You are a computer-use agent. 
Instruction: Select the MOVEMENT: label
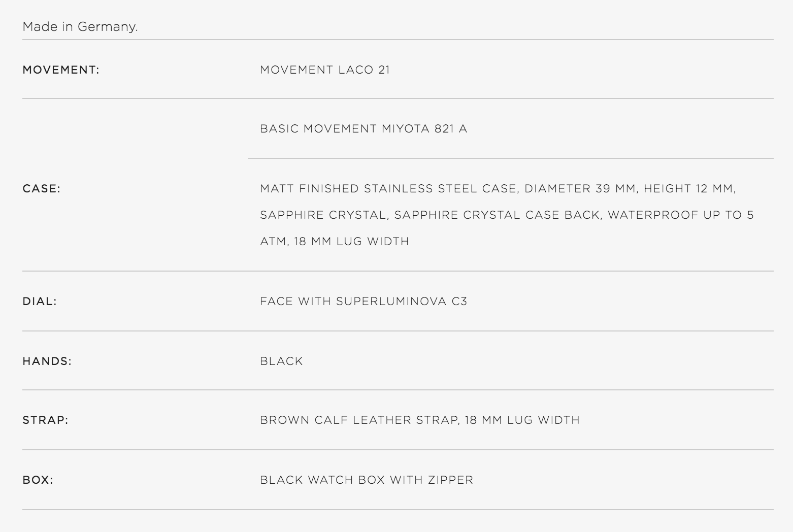tap(61, 70)
